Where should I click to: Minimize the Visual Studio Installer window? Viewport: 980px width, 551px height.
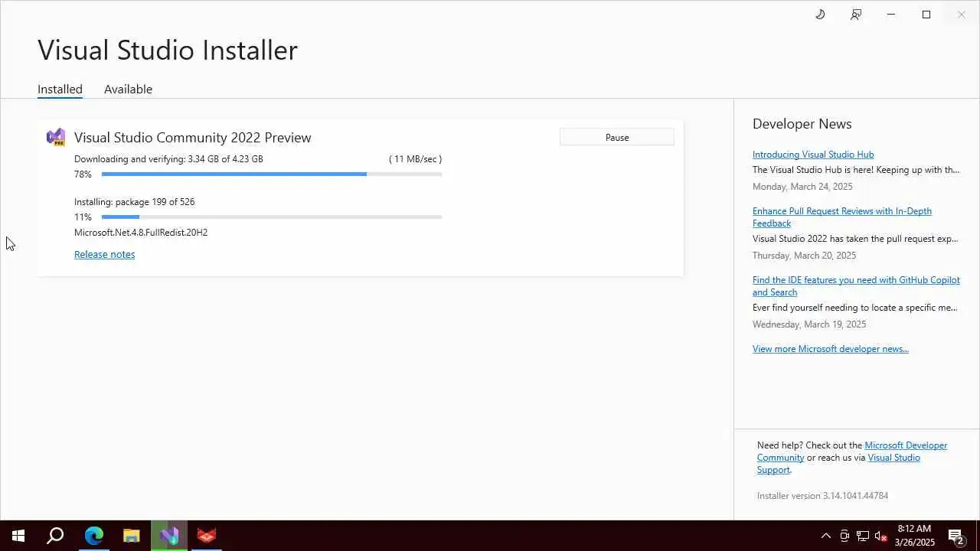click(x=891, y=15)
